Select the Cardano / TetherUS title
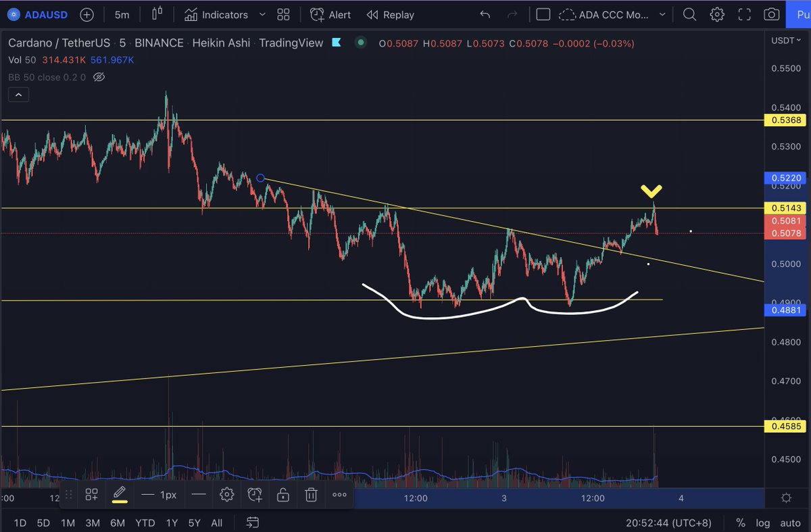811x532 pixels. coord(58,43)
